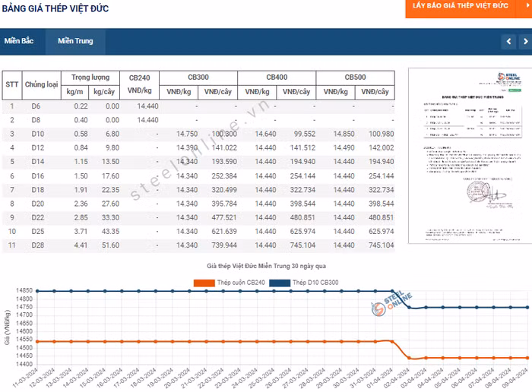Screen dimensions: 532x392
Task: Click the next arrow in blue bar
Action: tap(525, 41)
